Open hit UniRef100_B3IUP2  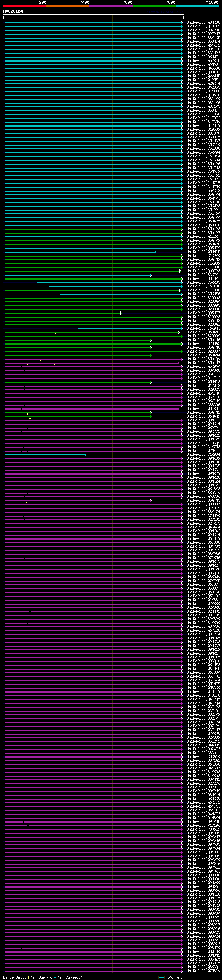click(x=203, y=53)
